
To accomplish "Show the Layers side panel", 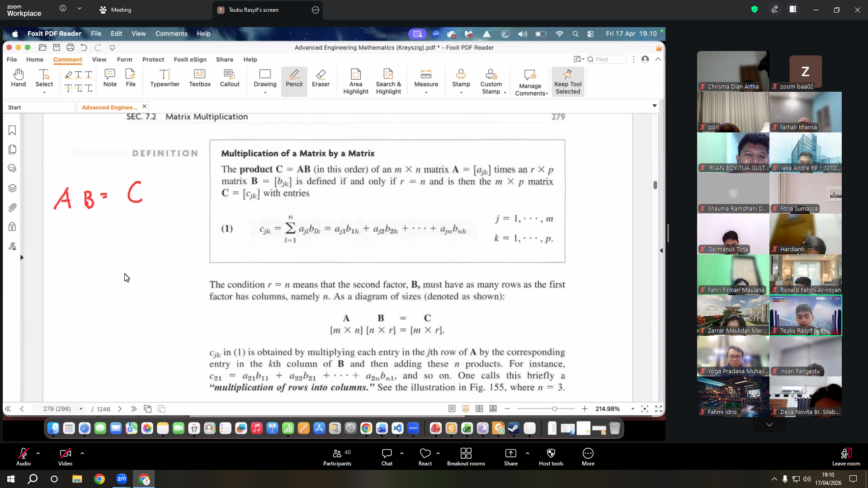I will click(x=12, y=188).
